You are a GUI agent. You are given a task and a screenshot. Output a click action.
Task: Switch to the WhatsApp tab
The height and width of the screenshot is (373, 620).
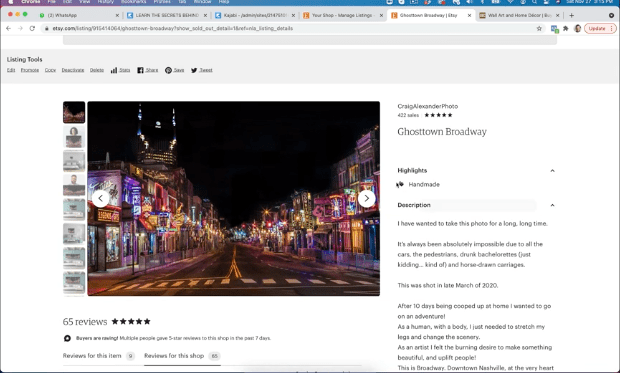[62, 15]
